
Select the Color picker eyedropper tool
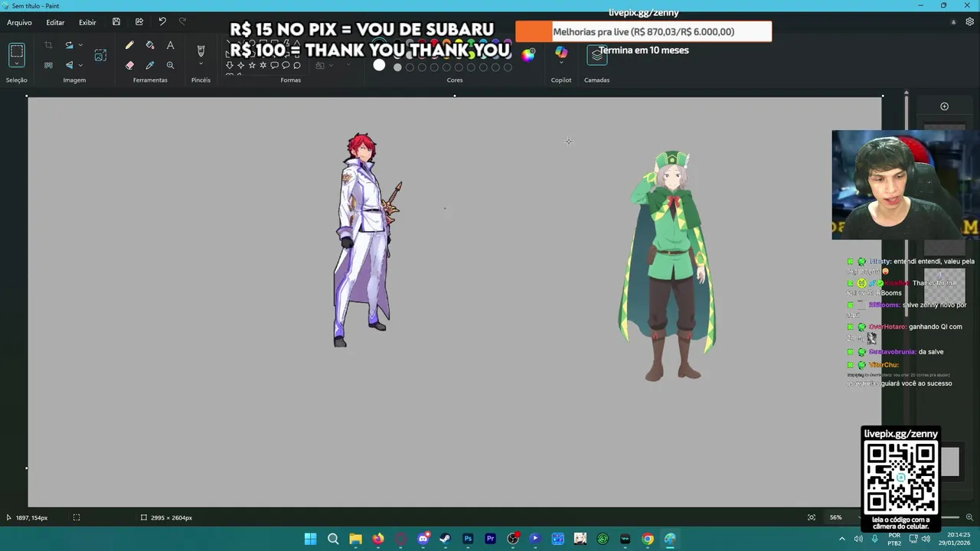click(x=150, y=66)
